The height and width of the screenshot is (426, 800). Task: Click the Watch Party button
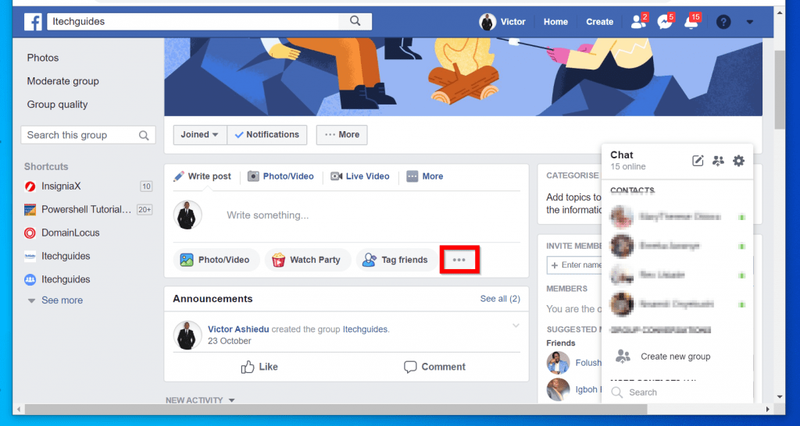click(x=308, y=260)
